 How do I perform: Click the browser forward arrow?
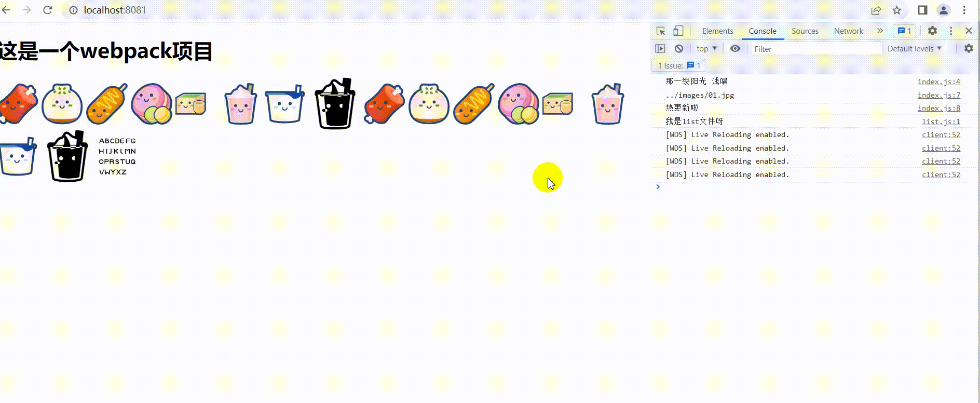click(26, 10)
